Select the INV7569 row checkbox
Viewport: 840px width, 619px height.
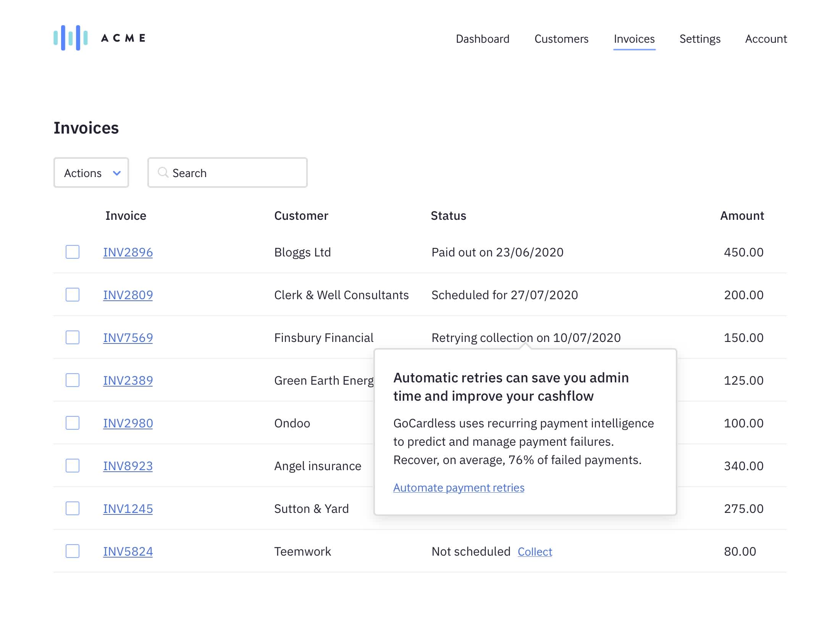[x=73, y=337]
